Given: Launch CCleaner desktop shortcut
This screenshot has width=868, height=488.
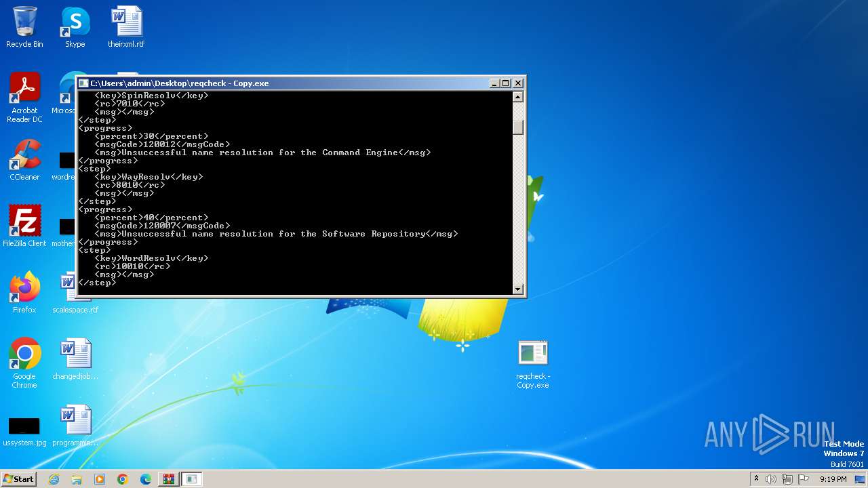Looking at the screenshot, I should tap(24, 160).
